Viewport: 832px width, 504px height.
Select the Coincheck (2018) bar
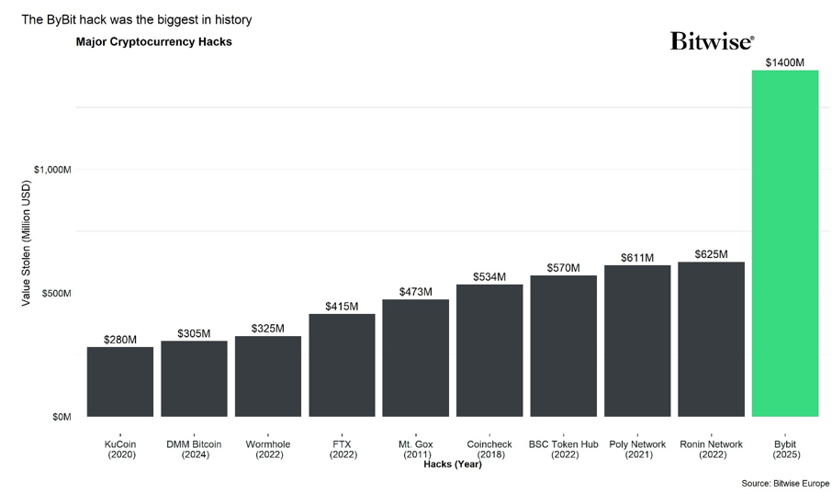pos(489,350)
